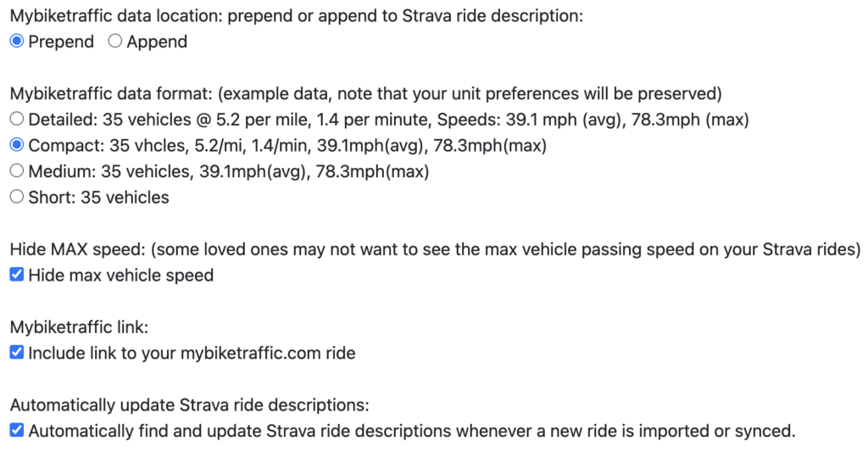Switch to the Medium data format option
This screenshot has width=868, height=452.
(x=17, y=171)
